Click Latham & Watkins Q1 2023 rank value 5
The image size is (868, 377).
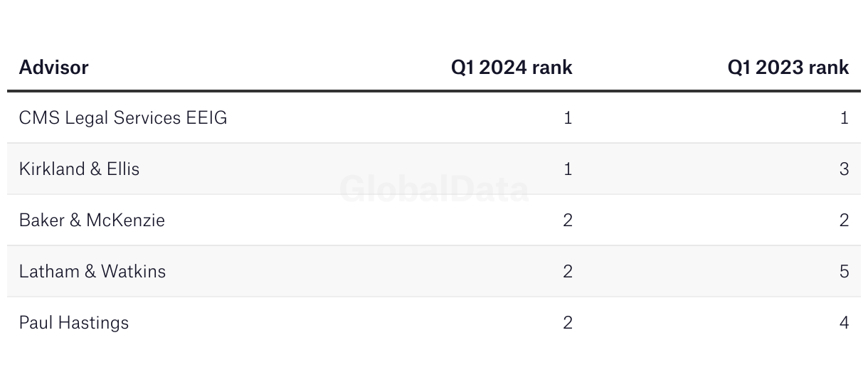click(845, 272)
